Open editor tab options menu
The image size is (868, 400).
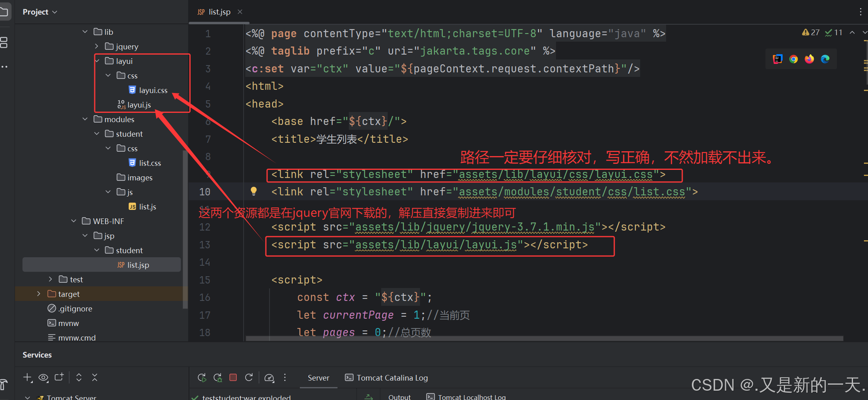860,12
